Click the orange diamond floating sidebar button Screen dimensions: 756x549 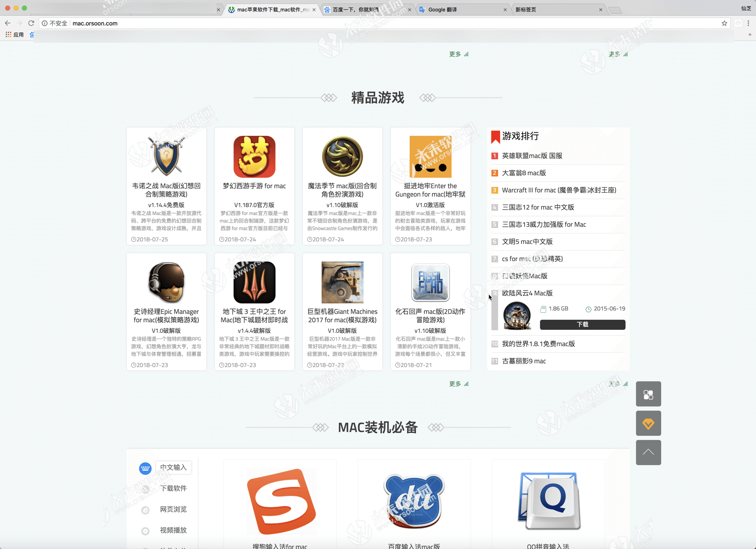pyautogui.click(x=648, y=423)
